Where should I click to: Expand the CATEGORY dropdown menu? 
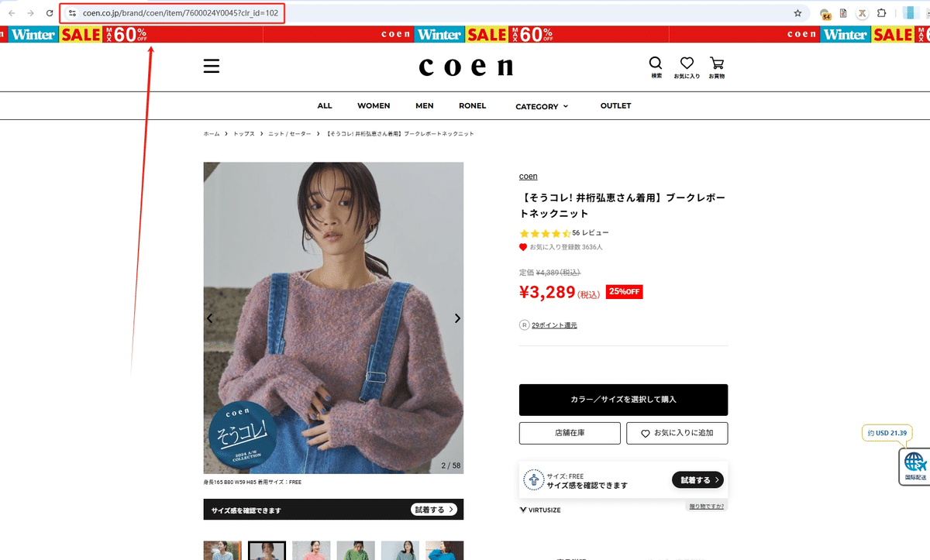click(542, 106)
